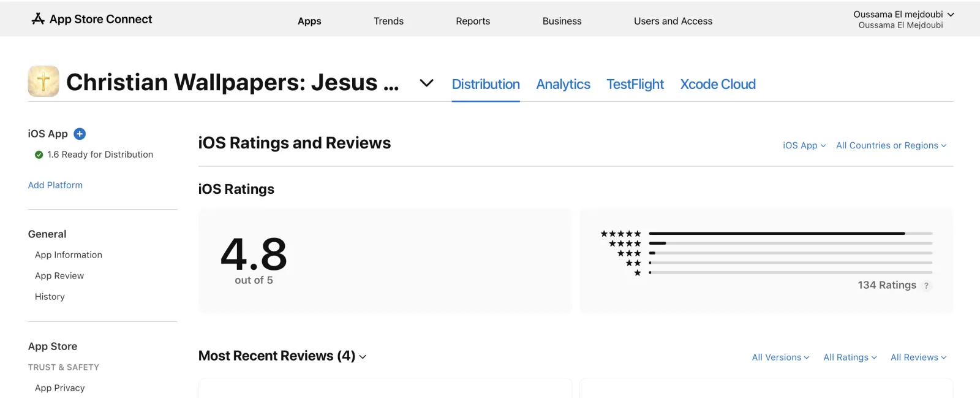
Task: Open Trends in the top navigation
Action: coord(388,21)
